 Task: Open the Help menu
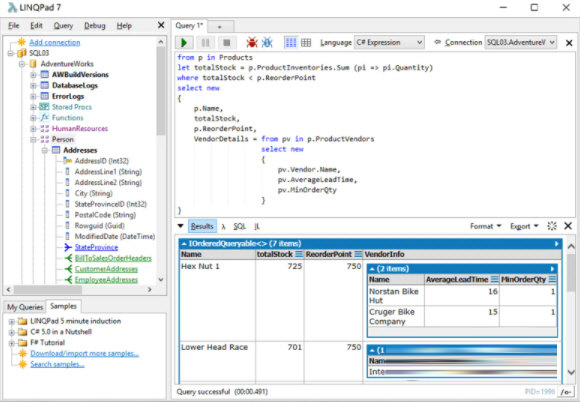click(x=124, y=26)
